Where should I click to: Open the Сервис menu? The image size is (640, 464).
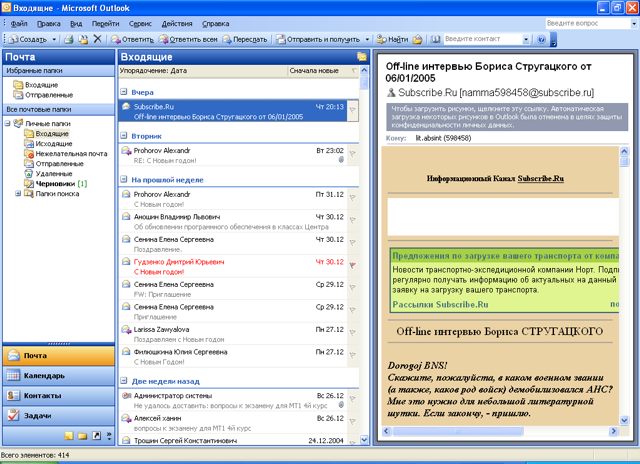tap(140, 24)
